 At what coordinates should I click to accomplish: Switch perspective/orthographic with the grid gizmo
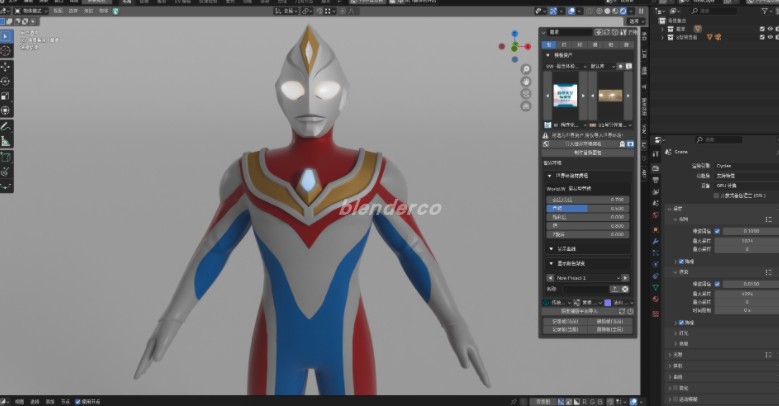pos(526,106)
